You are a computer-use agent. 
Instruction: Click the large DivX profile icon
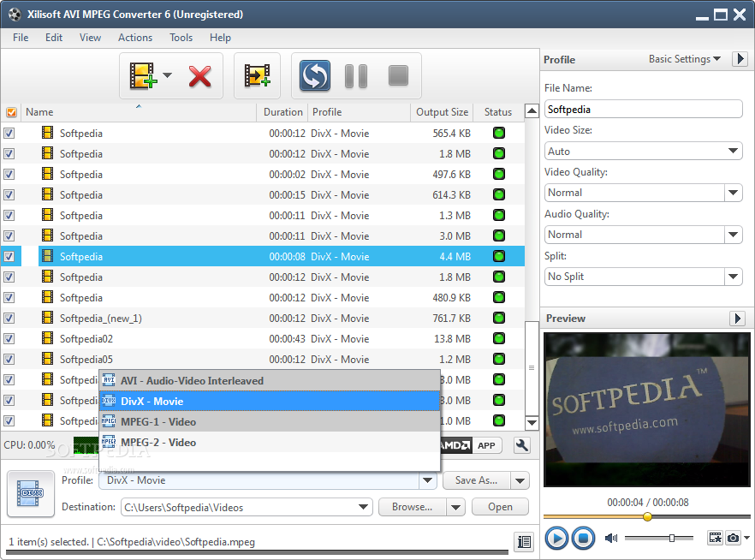(x=31, y=494)
